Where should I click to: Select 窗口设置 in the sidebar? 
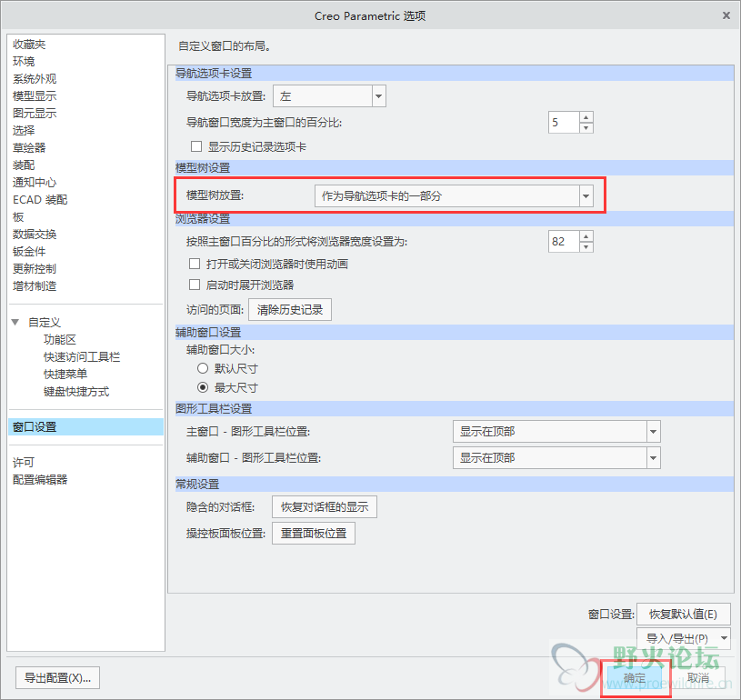tap(86, 426)
